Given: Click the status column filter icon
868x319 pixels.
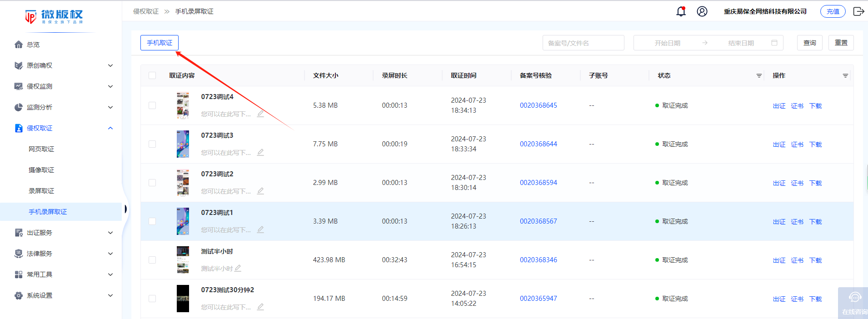Looking at the screenshot, I should pyautogui.click(x=758, y=76).
